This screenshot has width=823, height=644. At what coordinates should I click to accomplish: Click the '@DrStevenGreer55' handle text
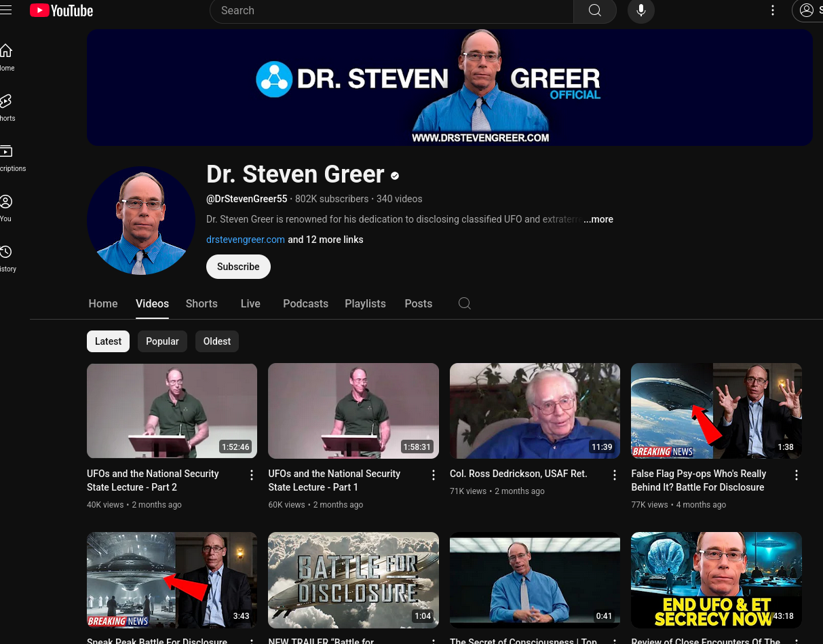point(247,199)
